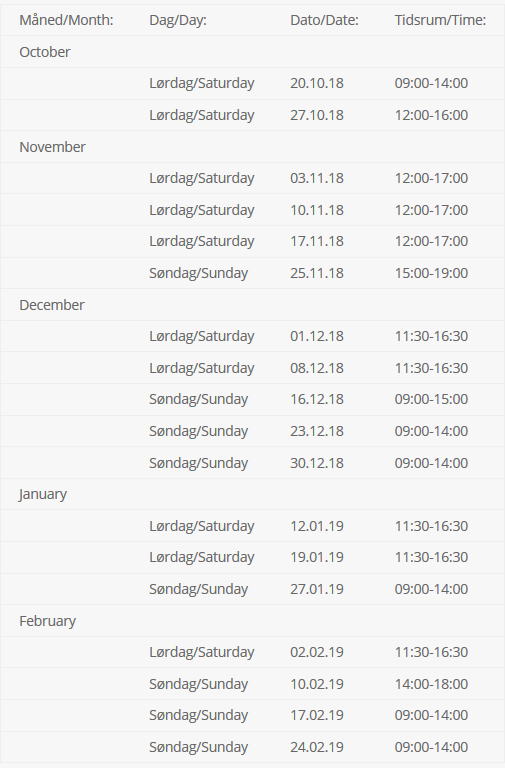Click the time 15:00-19:00

click(x=432, y=273)
